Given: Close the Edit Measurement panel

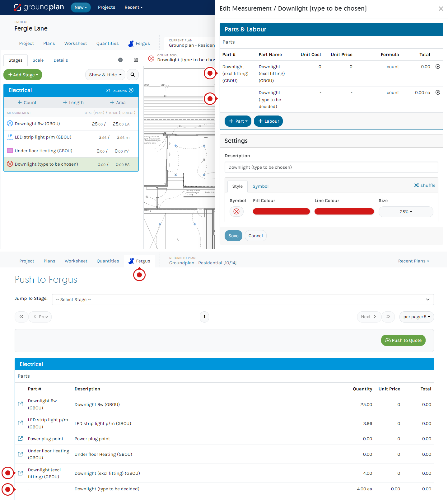Looking at the screenshot, I should coord(441,9).
